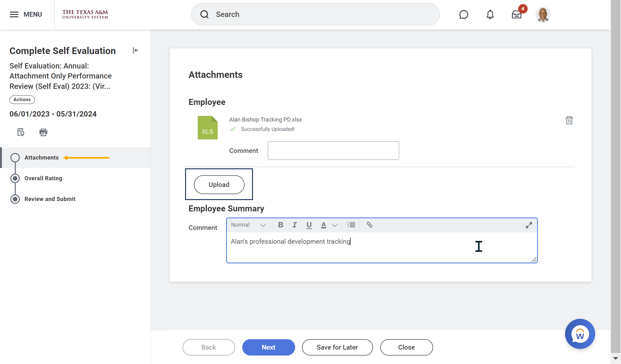Viewport: 621px width, 364px height.
Task: Insert a bulleted list in the comment
Action: [x=351, y=225]
